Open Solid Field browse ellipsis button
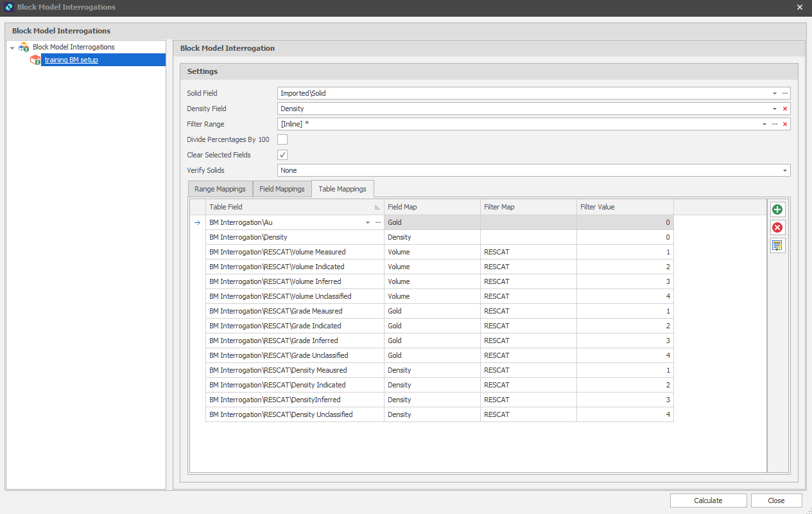Image resolution: width=812 pixels, height=514 pixels. pos(784,93)
